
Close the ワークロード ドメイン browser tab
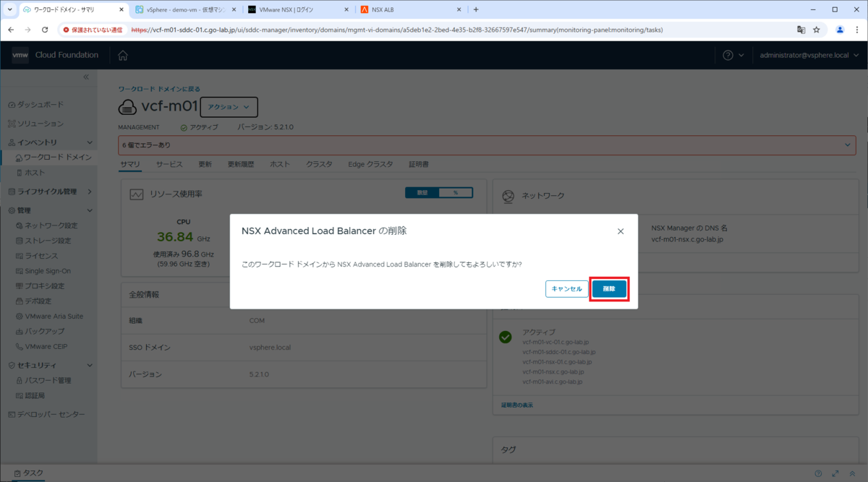(120, 9)
